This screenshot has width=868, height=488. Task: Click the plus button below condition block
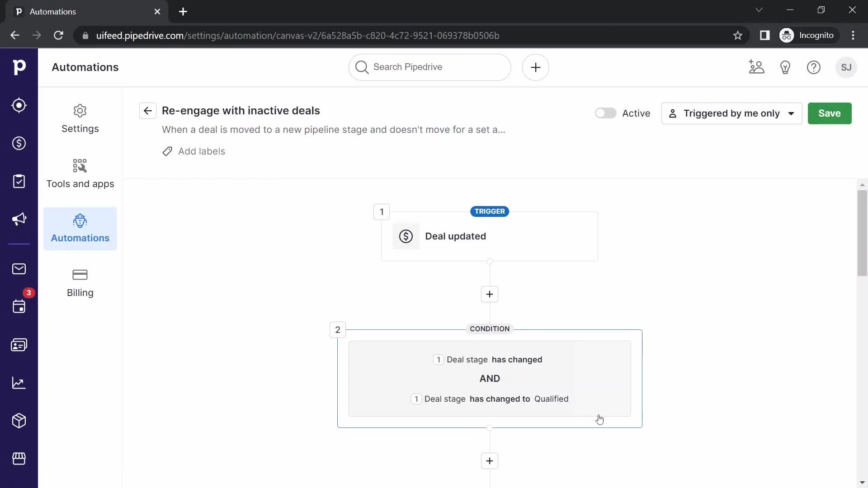pos(490,460)
